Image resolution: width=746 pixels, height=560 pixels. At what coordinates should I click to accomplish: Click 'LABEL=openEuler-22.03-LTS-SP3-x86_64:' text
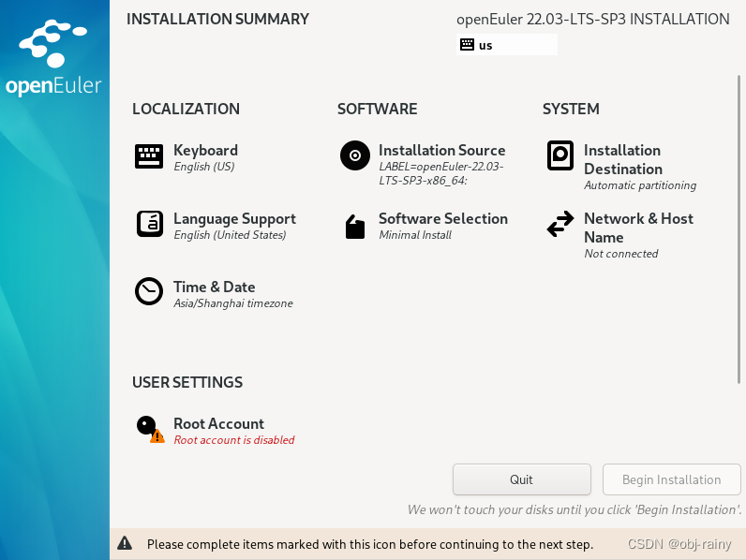coord(441,173)
